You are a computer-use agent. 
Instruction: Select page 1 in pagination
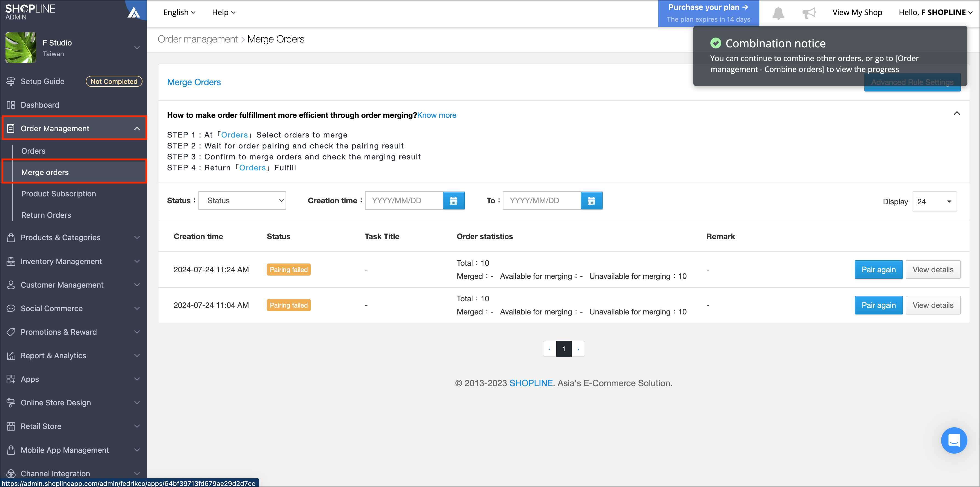(x=564, y=349)
